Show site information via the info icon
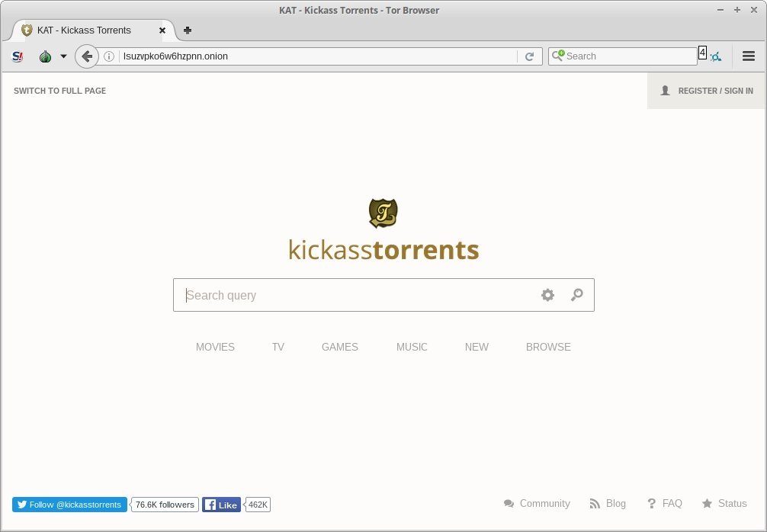 [109, 56]
